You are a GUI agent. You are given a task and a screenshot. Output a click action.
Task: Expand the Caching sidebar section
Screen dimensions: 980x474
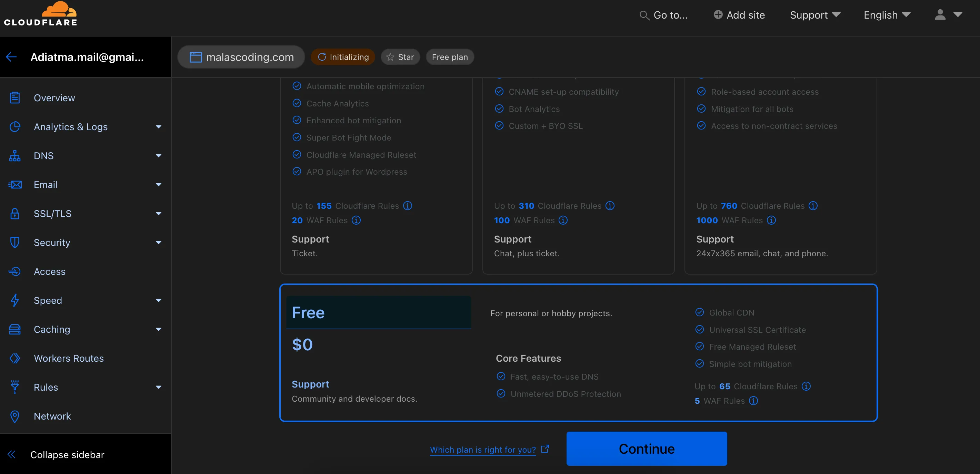point(159,329)
